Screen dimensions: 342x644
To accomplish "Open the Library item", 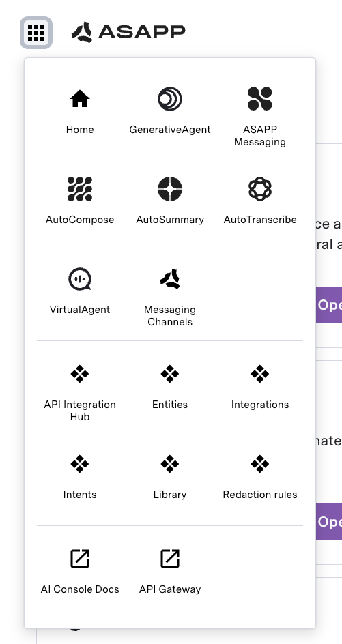I will pos(170,478).
